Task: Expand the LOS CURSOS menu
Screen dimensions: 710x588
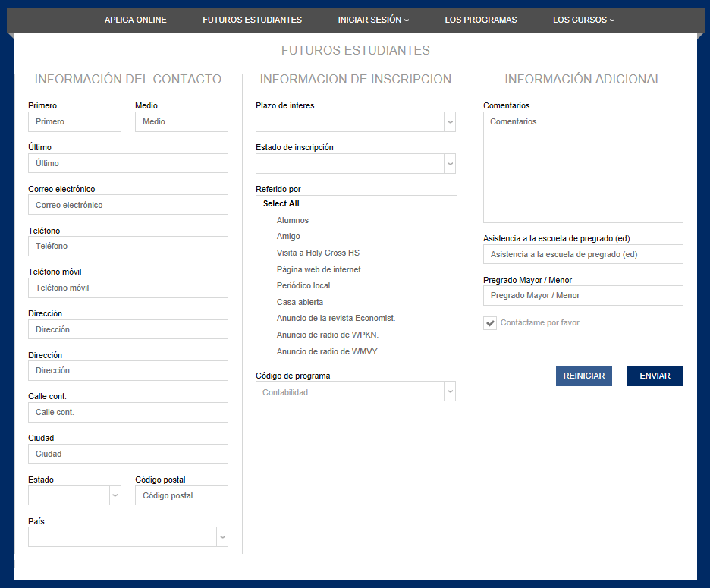Action: (583, 20)
